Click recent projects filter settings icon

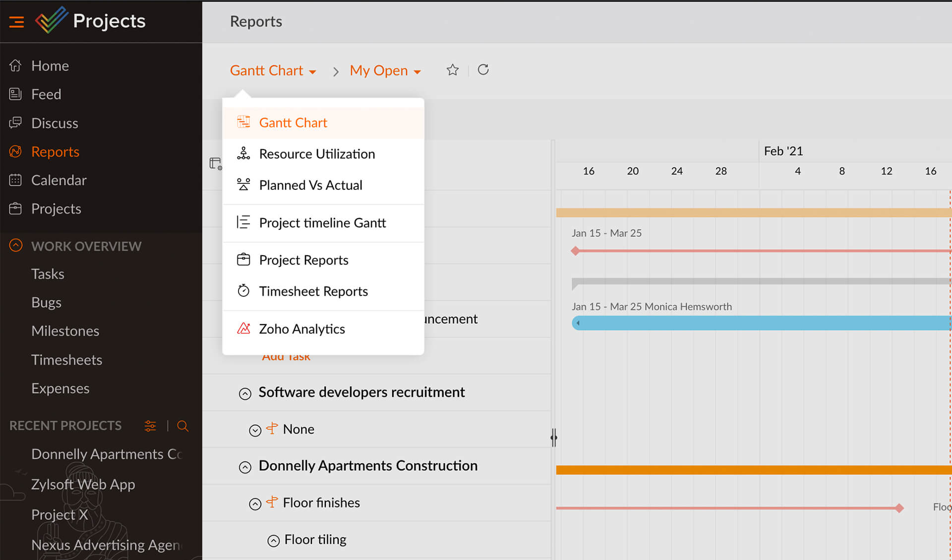click(x=150, y=426)
